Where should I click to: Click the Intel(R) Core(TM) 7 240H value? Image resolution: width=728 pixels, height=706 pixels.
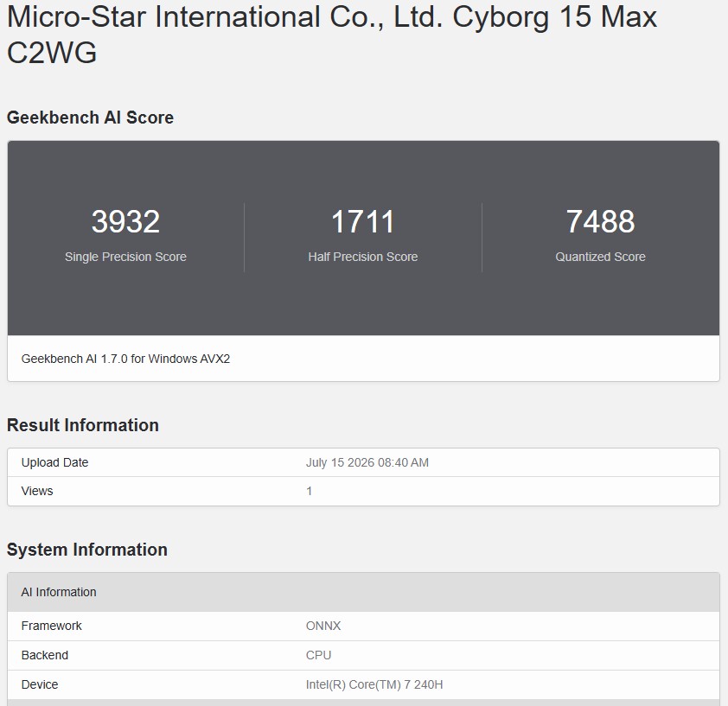click(374, 684)
